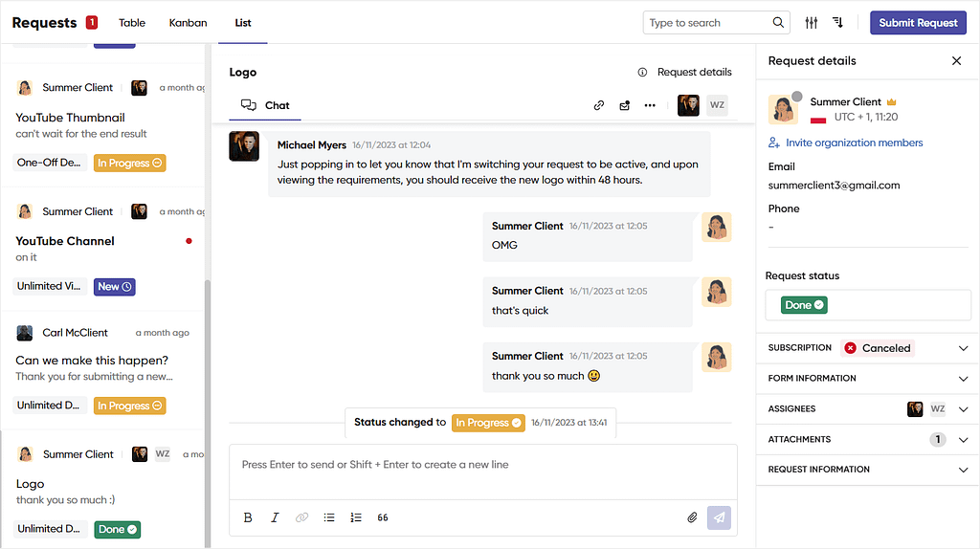Click the red notification badge next to Requests
The image size is (980, 549).
click(x=92, y=22)
